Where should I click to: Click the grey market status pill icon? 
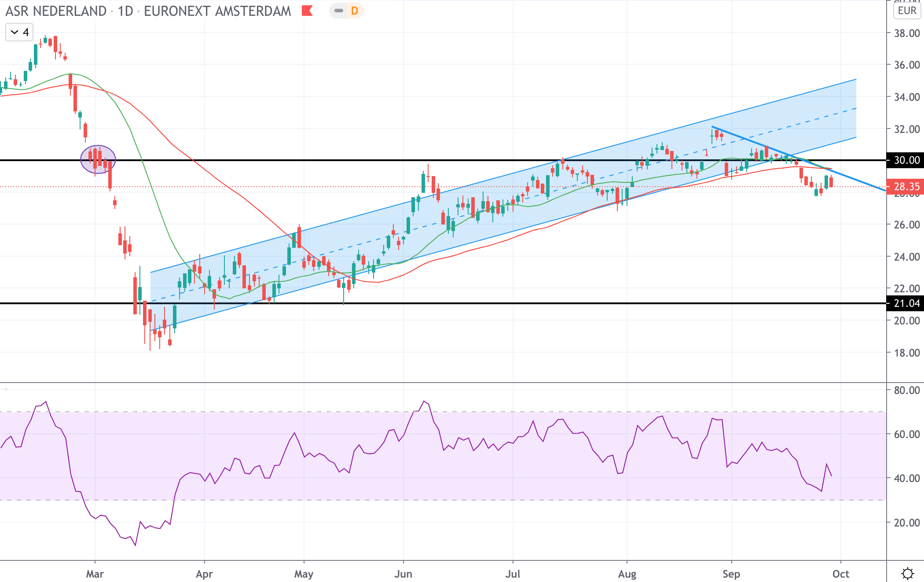click(338, 11)
